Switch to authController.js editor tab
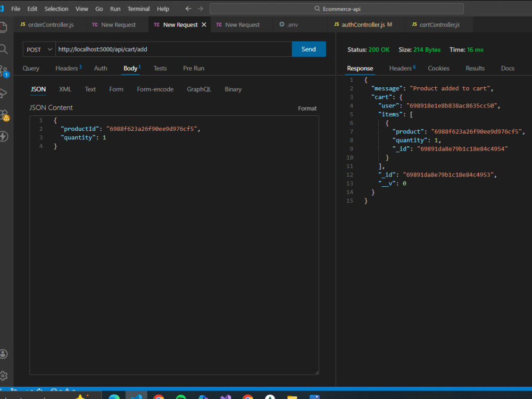The height and width of the screenshot is (399, 532). [367, 25]
